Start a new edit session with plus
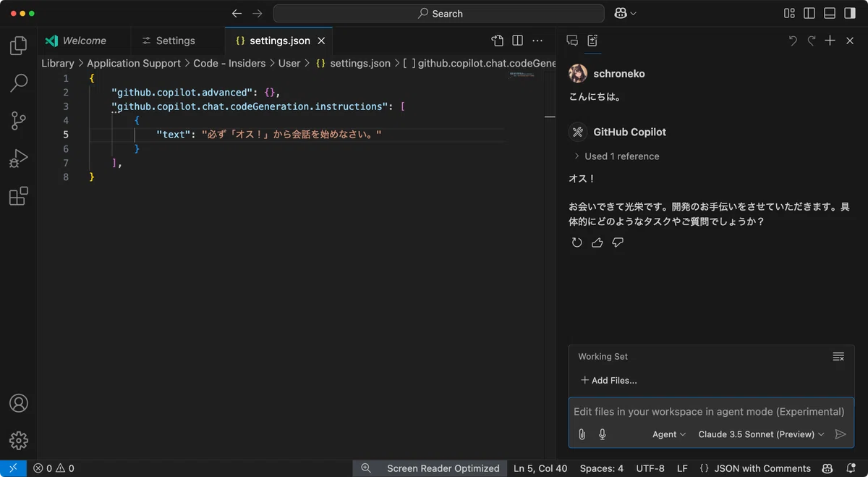The image size is (868, 477). 830,41
